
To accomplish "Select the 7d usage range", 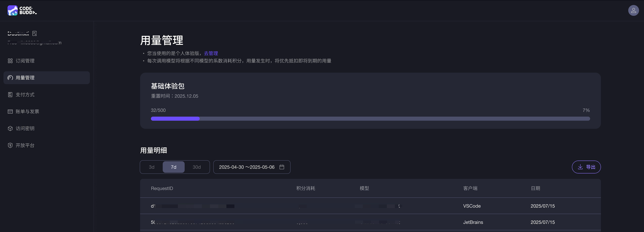I will tap(174, 167).
